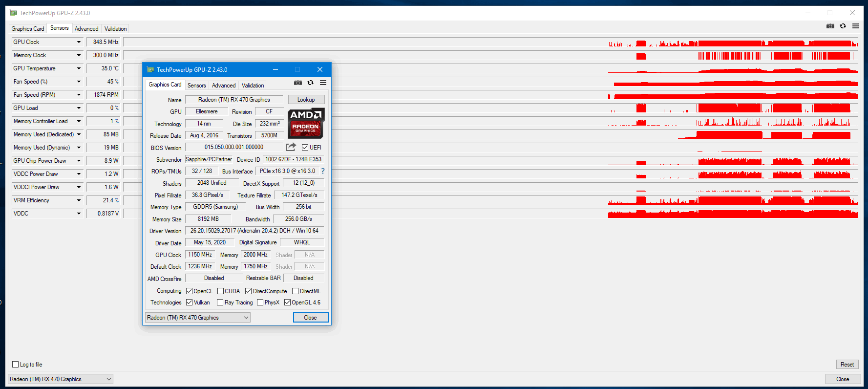Open VDDC Power Draw sensor dropdown
The width and height of the screenshot is (868, 389).
pyautogui.click(x=79, y=174)
